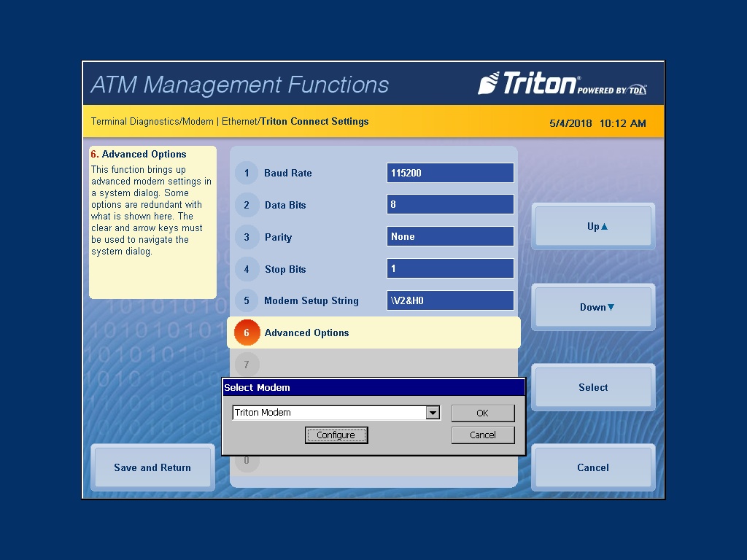Click the number 4 Stop Bits badge
The image size is (747, 560).
247,269
